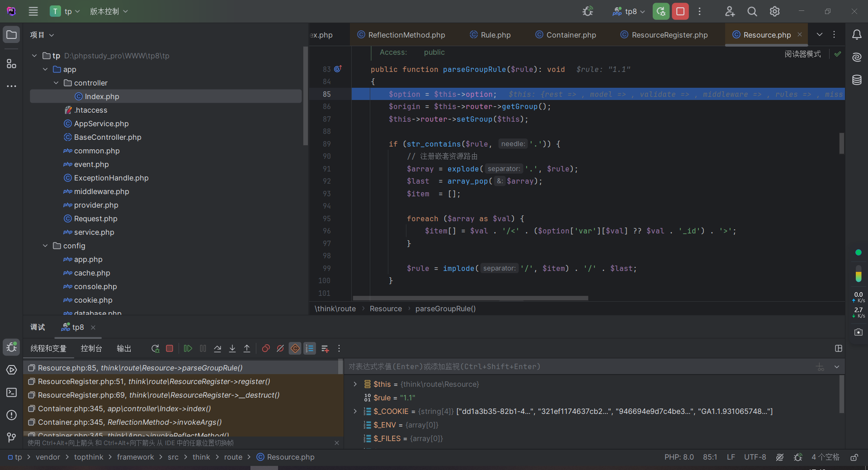This screenshot has width=868, height=470.
Task: Open the tp8 run configuration dropdown
Action: click(x=630, y=11)
